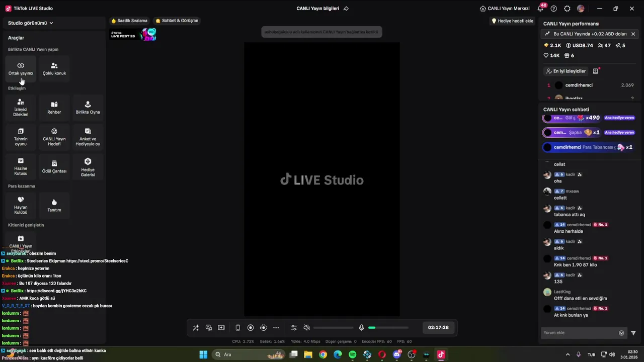Click the TikTok LIVE Fest 25 banner
The width and height of the screenshot is (644, 362).
click(x=133, y=35)
